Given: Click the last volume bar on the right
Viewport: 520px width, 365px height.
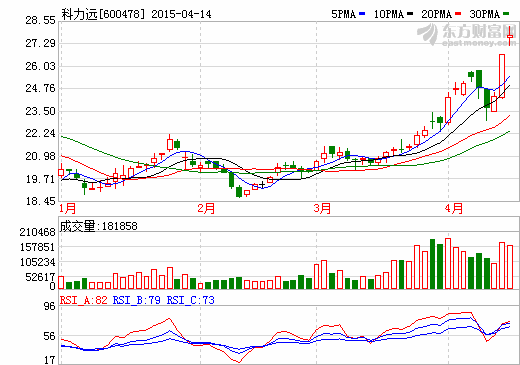Looking at the screenshot, I should [x=510, y=267].
